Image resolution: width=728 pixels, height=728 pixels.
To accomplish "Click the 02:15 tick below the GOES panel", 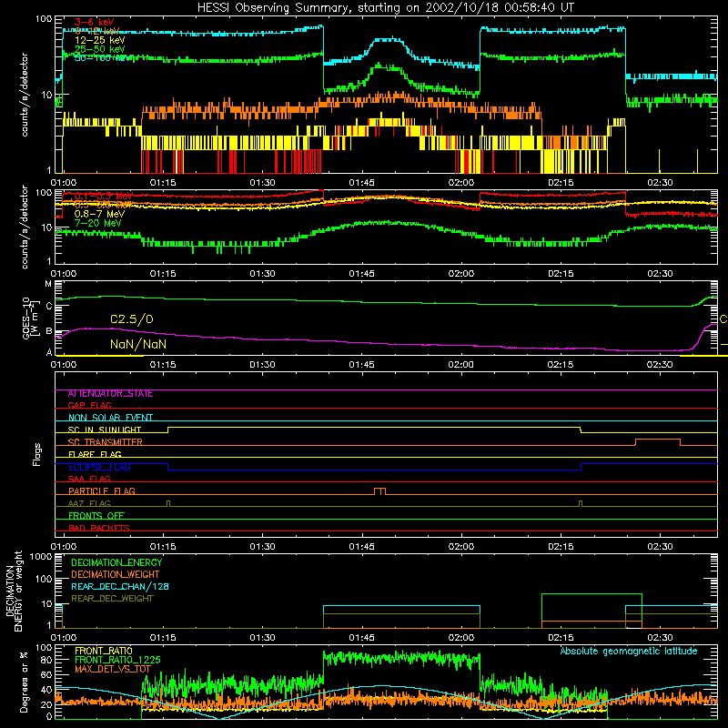I will point(561,365).
